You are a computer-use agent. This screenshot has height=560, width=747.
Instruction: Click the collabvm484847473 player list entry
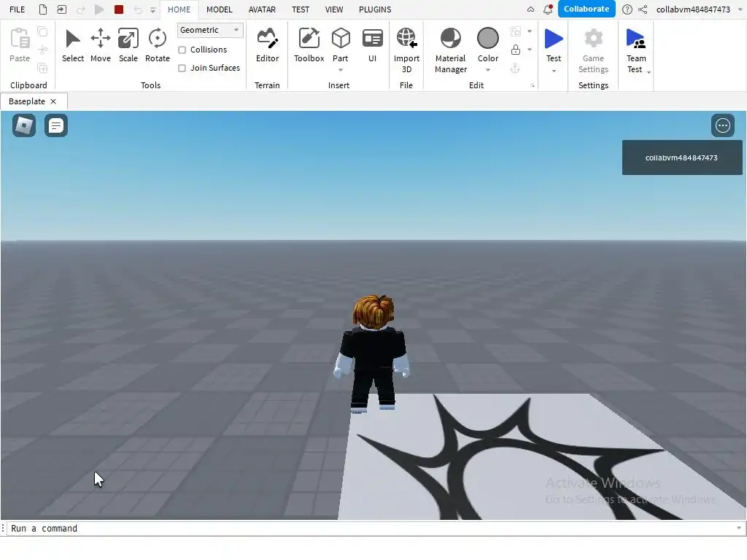682,157
